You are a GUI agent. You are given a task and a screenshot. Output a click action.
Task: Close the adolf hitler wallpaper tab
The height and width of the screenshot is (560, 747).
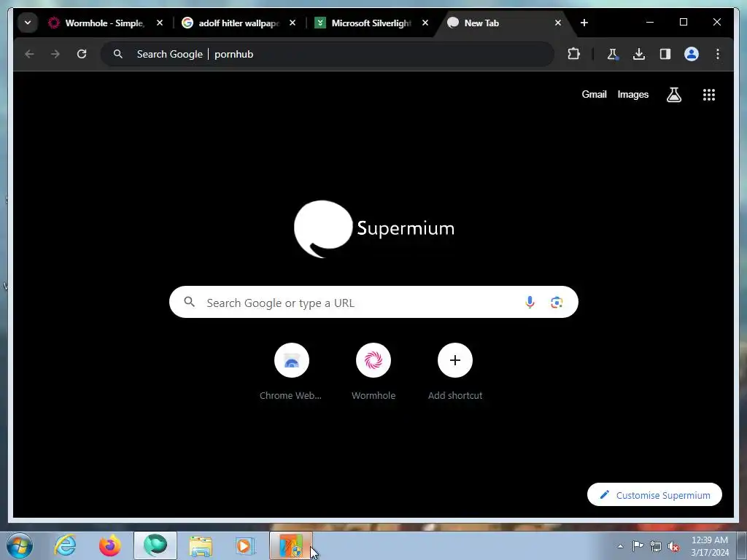(293, 23)
